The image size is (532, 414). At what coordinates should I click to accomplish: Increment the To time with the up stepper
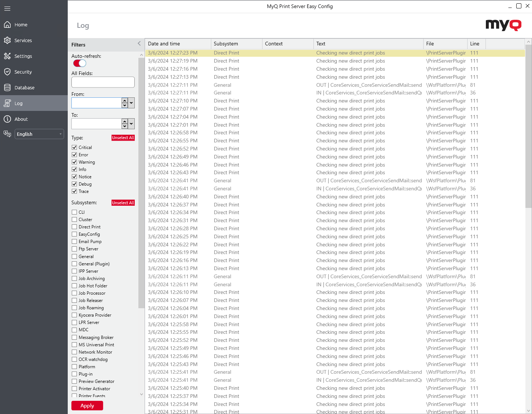click(124, 122)
